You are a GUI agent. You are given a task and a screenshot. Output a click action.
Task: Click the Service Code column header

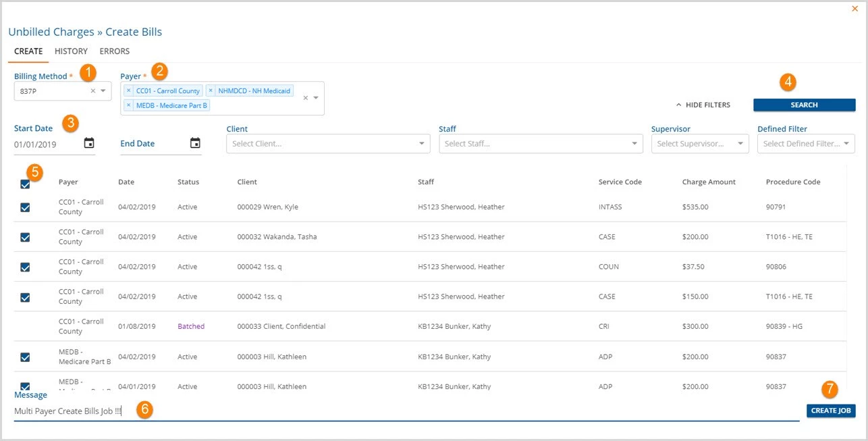click(620, 182)
